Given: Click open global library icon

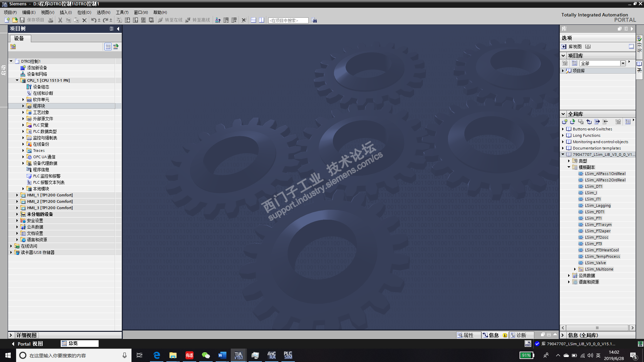Looking at the screenshot, I should click(x=573, y=122).
